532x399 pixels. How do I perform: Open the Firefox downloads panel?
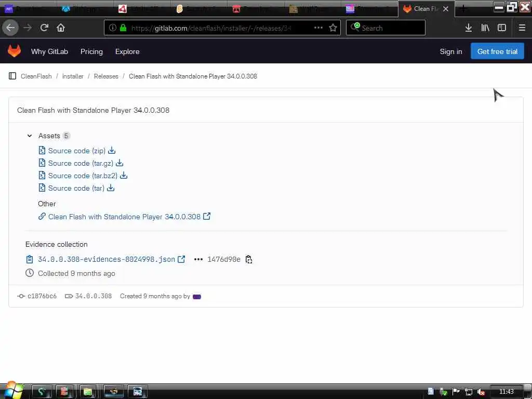tap(469, 28)
